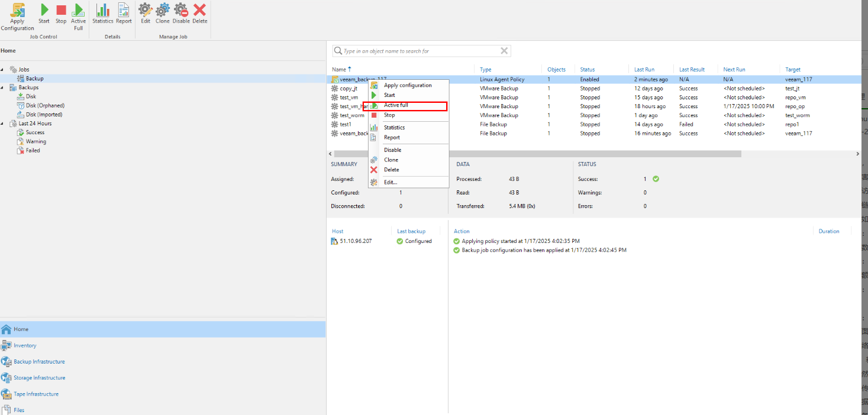Disable the job via ribbon icon
Viewport: 868px width, 415px height.
[x=181, y=11]
